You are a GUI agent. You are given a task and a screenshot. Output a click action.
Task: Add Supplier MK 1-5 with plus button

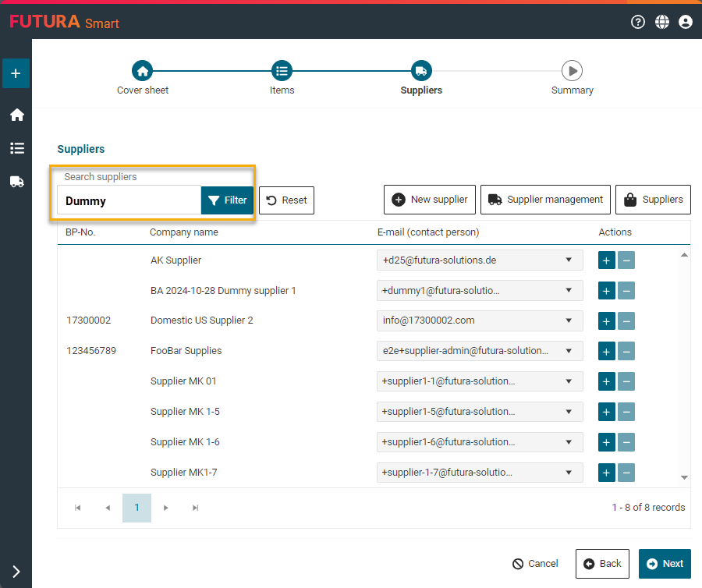click(607, 412)
